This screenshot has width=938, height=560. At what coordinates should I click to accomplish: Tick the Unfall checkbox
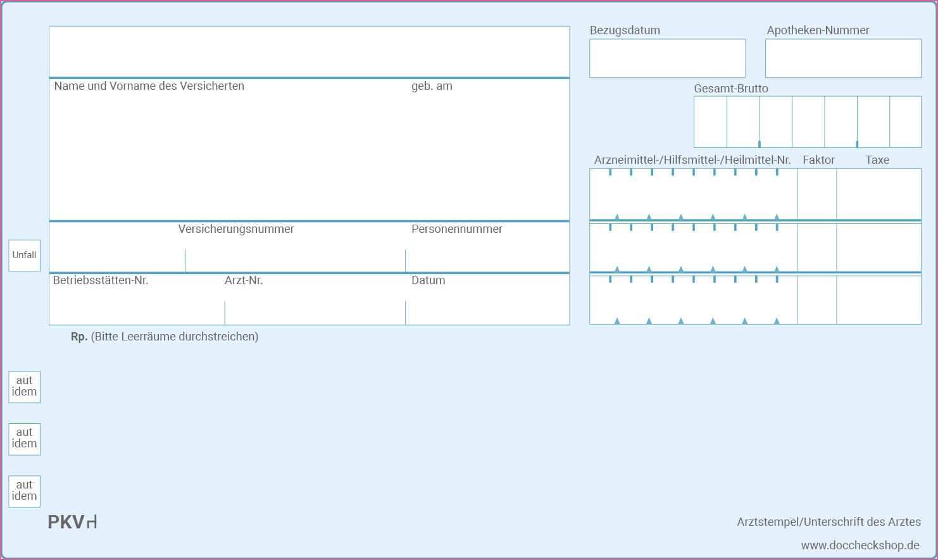click(24, 256)
